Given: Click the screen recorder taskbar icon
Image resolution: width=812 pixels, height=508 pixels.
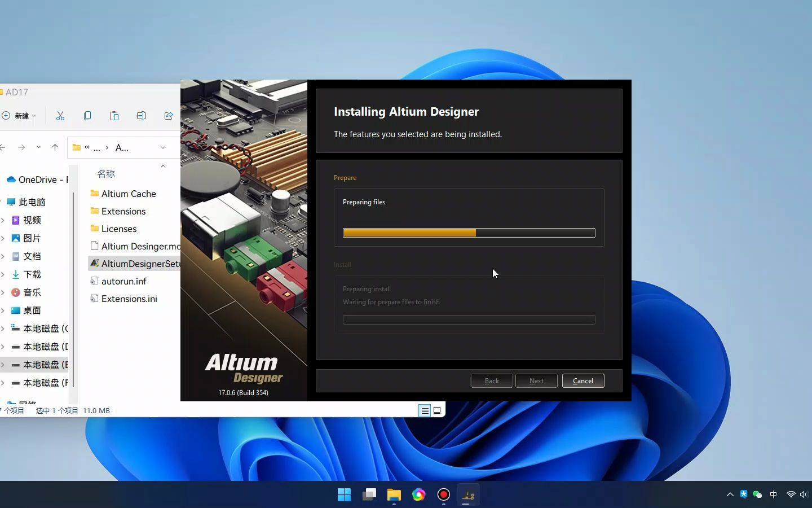Looking at the screenshot, I should click(444, 495).
